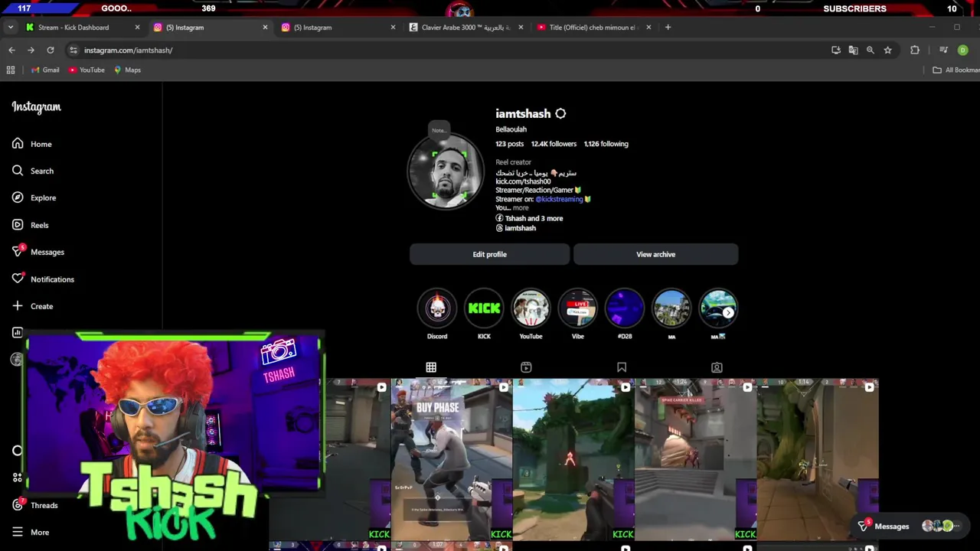This screenshot has width=980, height=551.
Task: Open Home in Instagram sidebar
Action: [32, 144]
